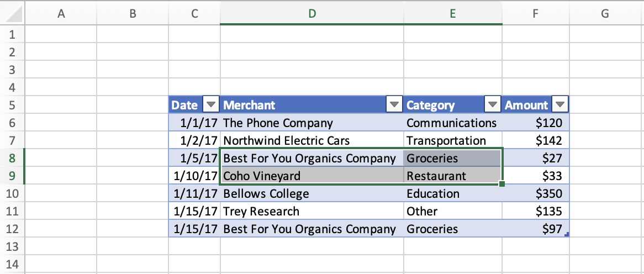
Task: Click the selection fill handle square
Action: click(502, 184)
